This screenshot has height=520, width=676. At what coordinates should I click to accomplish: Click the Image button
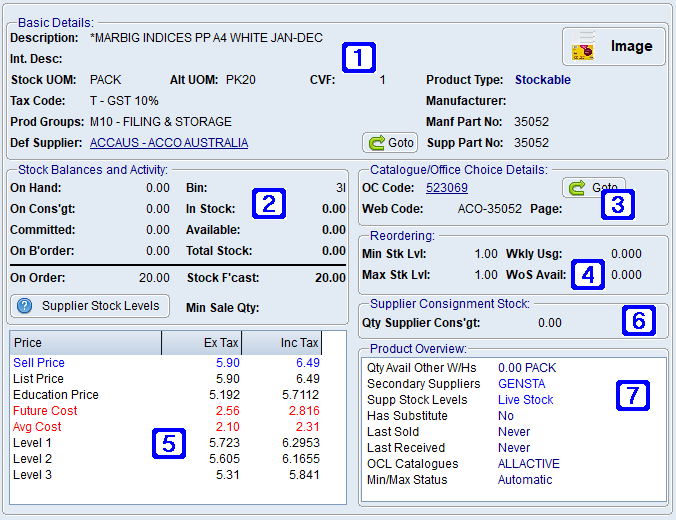pos(613,46)
